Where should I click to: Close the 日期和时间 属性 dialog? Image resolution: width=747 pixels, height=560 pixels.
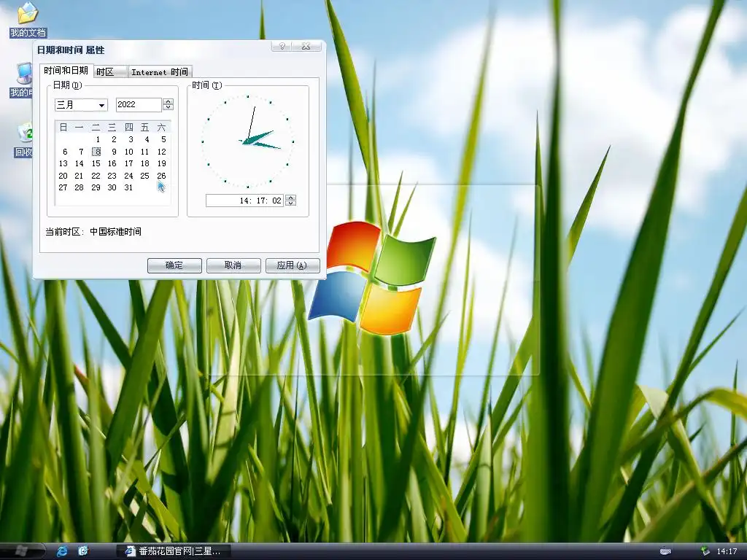click(306, 46)
